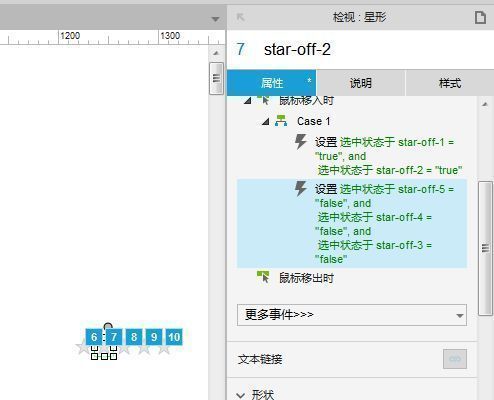
Task: Collapse the 形状 section
Action: 240,395
